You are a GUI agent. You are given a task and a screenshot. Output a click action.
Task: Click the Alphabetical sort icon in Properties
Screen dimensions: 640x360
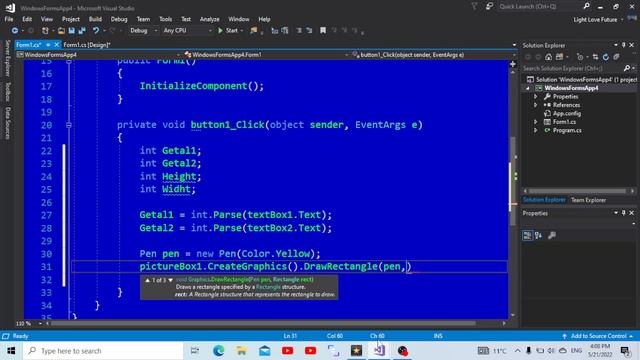pos(538,236)
